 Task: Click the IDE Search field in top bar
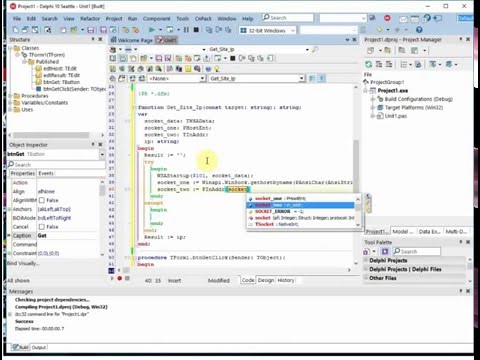click(288, 18)
